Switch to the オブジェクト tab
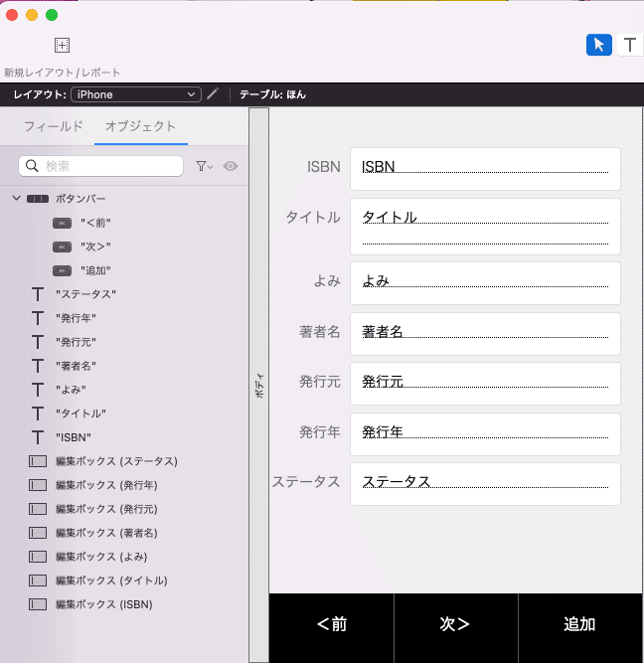The width and height of the screenshot is (644, 663). point(140,126)
